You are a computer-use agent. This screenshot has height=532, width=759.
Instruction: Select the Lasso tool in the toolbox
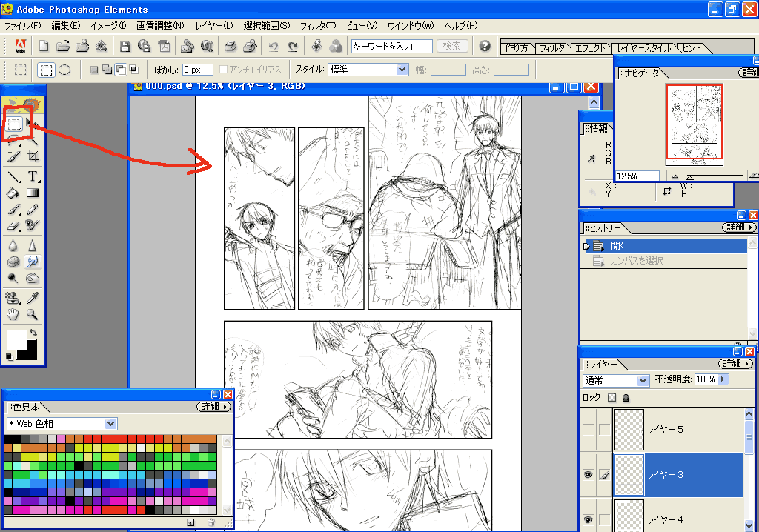(x=13, y=140)
